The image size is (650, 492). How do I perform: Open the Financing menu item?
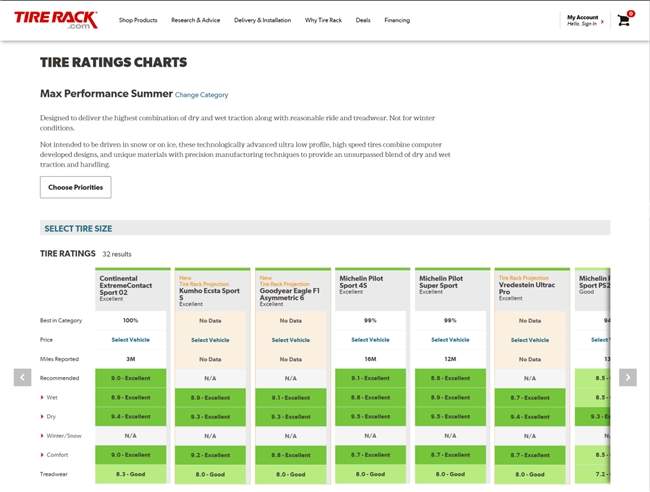(397, 20)
